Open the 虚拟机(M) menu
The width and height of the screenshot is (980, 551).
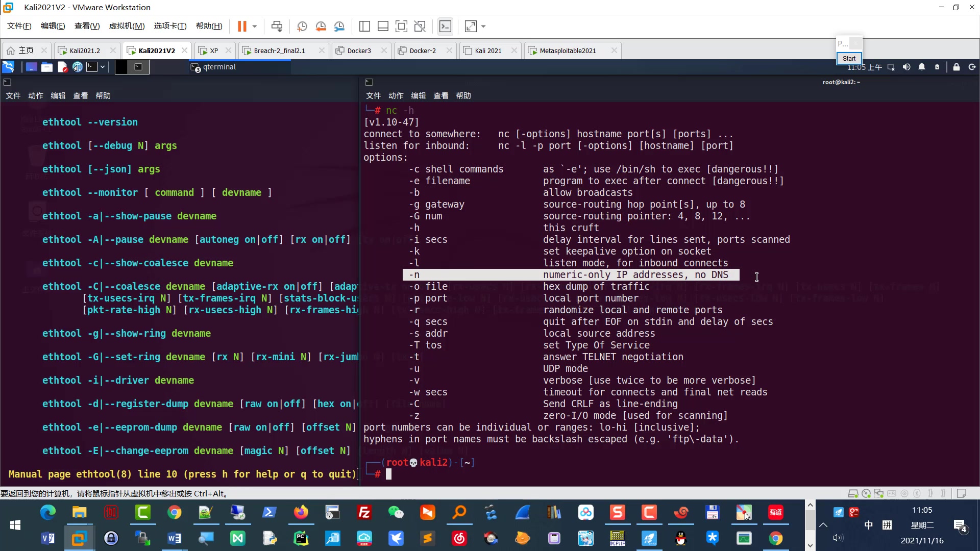[x=127, y=26]
